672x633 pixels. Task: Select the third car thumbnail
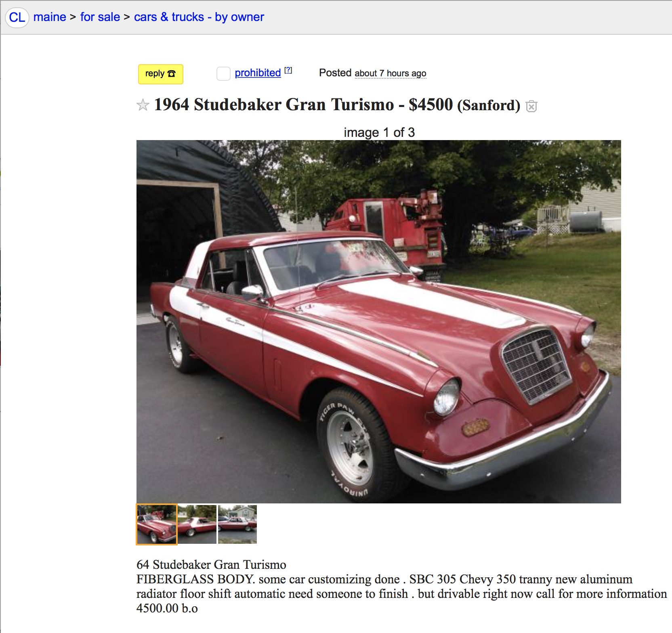(237, 524)
